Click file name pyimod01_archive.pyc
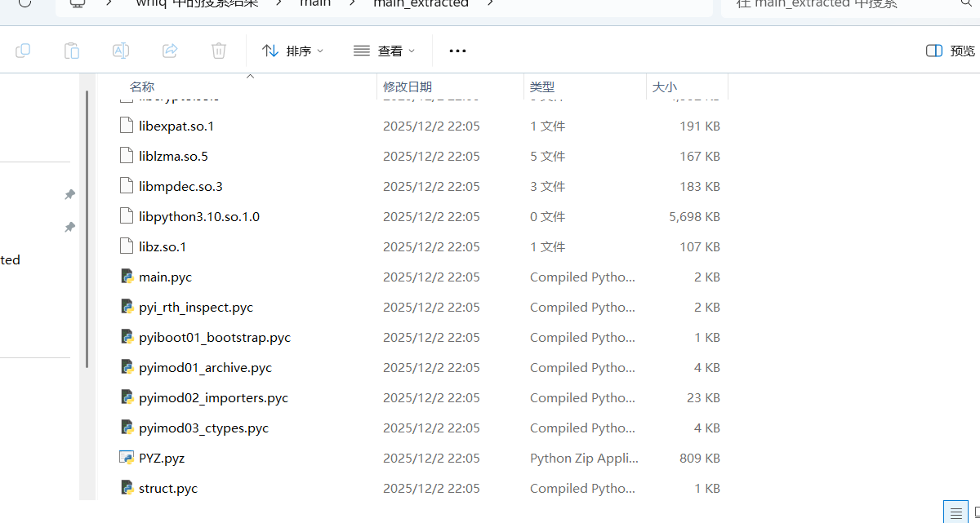980x523 pixels. [205, 367]
